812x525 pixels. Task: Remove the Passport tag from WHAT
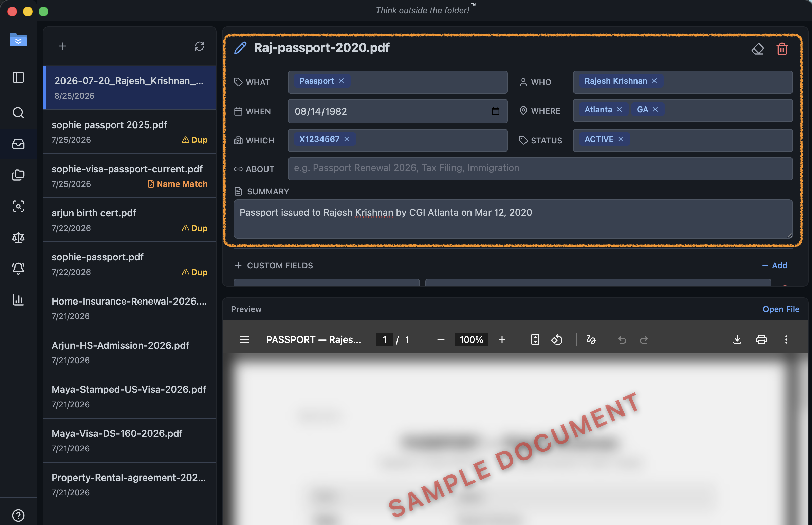(x=341, y=81)
